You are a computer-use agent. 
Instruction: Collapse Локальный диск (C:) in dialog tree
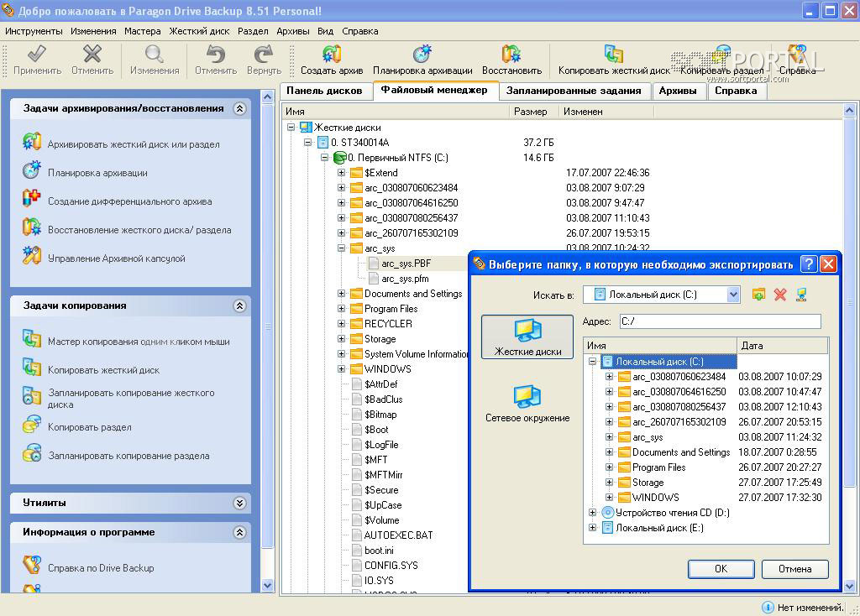coord(592,361)
